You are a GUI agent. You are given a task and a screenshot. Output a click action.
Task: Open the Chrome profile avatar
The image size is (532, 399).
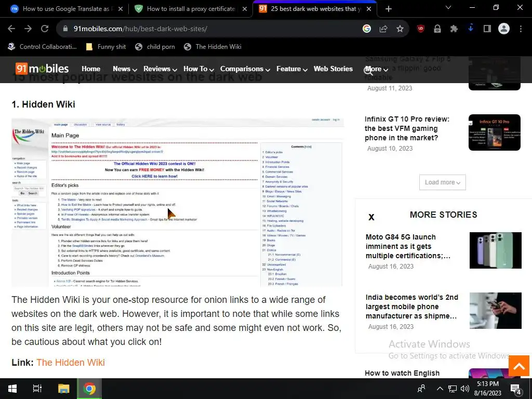tap(504, 29)
